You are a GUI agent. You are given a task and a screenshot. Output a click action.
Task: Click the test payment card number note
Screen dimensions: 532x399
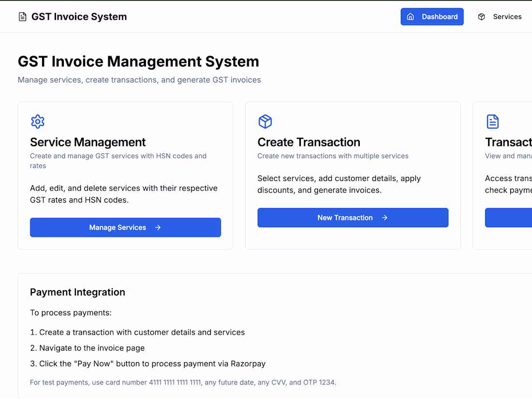pos(183,383)
